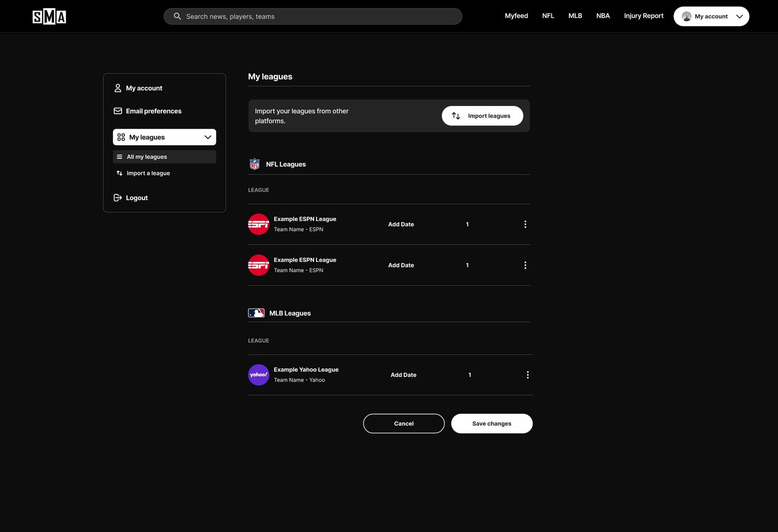Click the search news, players, teams field

pyautogui.click(x=313, y=16)
